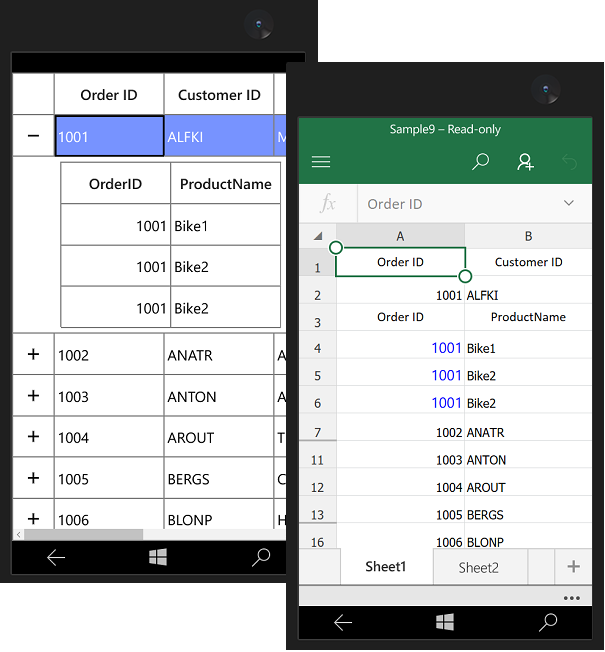Image resolution: width=605 pixels, height=652 pixels.
Task: Select BERGS cell in Excel row 13
Action: click(x=528, y=510)
